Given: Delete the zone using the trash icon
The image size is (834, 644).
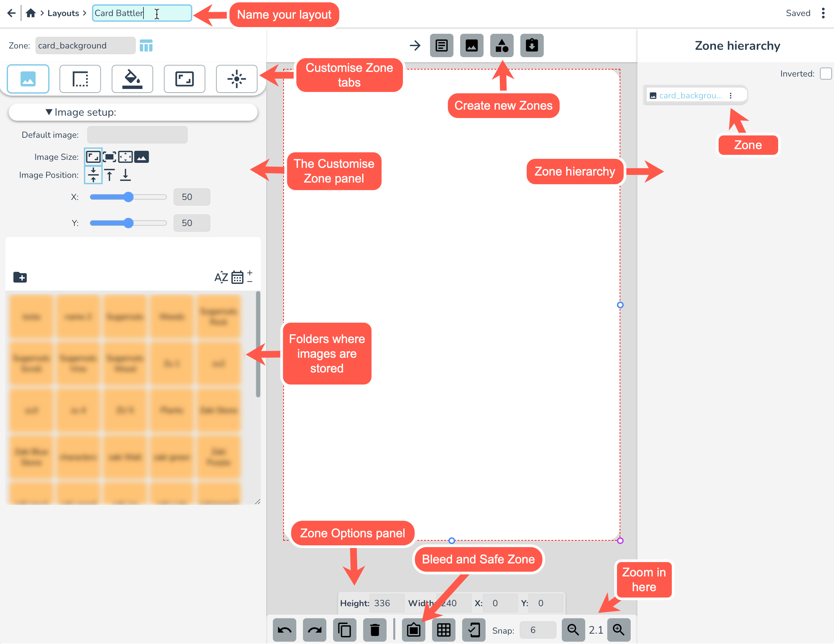Looking at the screenshot, I should click(375, 630).
